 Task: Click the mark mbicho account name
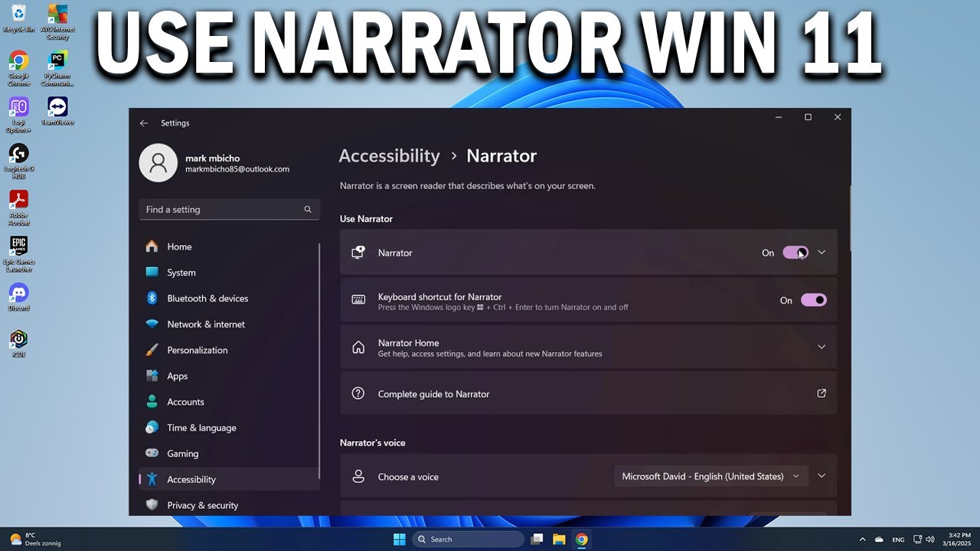tap(212, 158)
